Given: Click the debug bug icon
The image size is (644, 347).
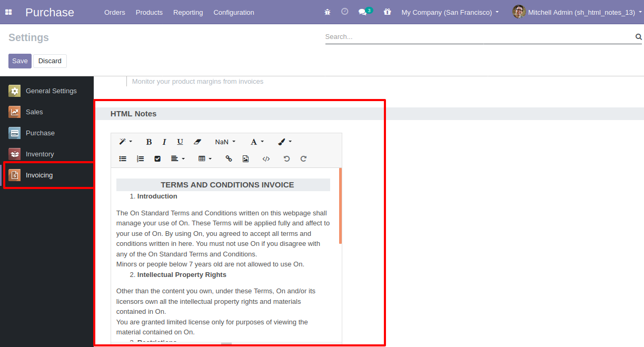Looking at the screenshot, I should point(328,12).
